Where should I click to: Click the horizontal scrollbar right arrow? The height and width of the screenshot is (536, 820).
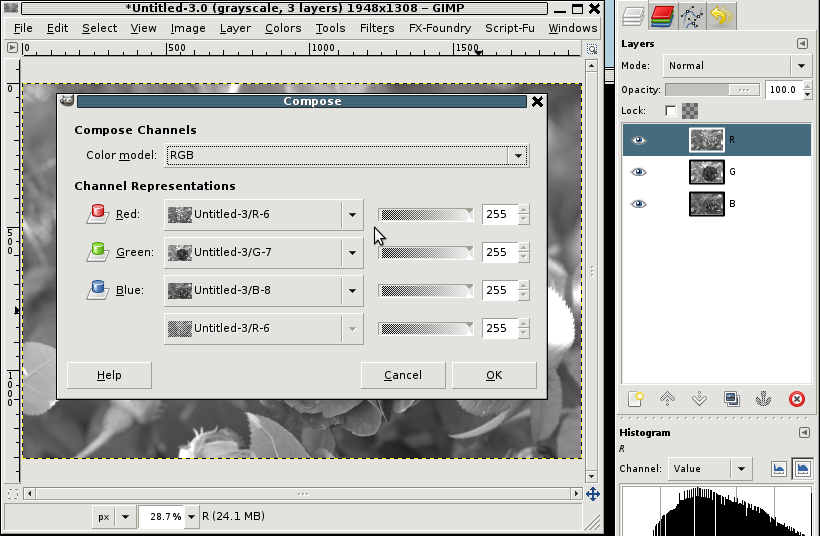point(576,493)
